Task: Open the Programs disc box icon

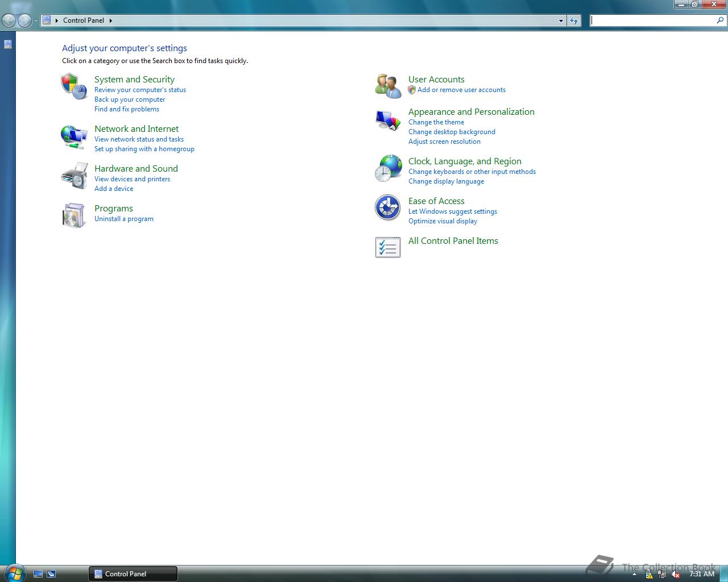Action: tap(74, 216)
